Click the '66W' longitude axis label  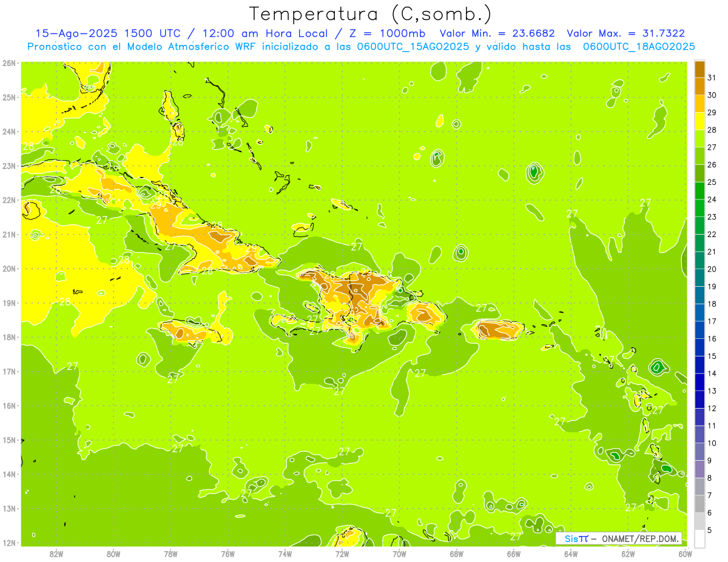click(x=514, y=553)
